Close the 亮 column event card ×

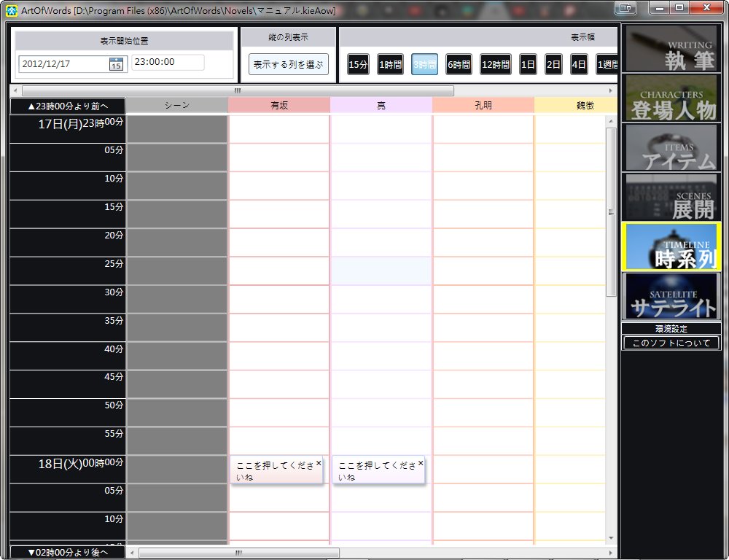pyautogui.click(x=421, y=463)
